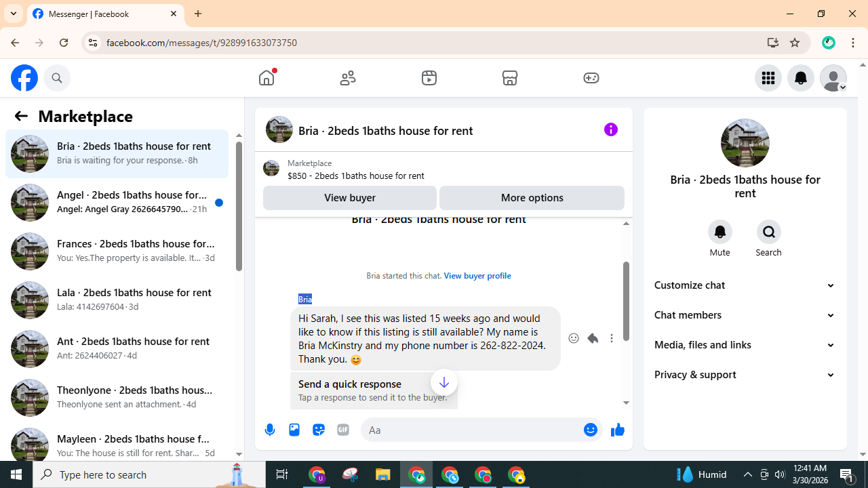
Task: Open Facebook search magnifier
Action: click(57, 78)
